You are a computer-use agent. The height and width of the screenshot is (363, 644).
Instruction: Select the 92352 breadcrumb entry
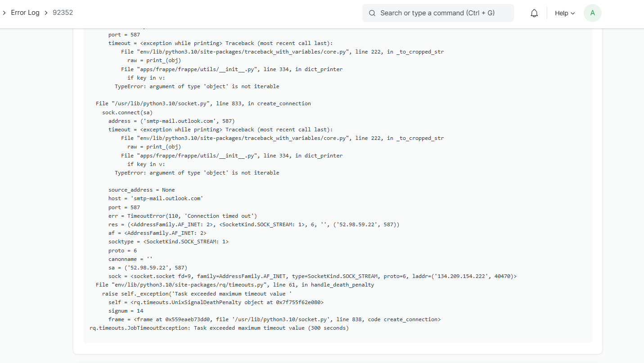coord(63,13)
